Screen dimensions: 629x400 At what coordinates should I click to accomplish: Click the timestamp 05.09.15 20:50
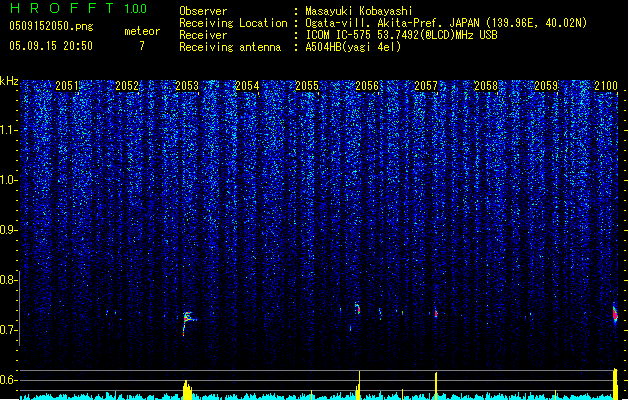coord(51,46)
